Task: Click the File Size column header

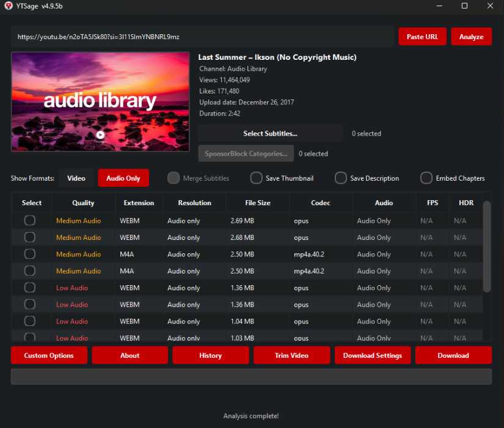Action: pos(258,203)
